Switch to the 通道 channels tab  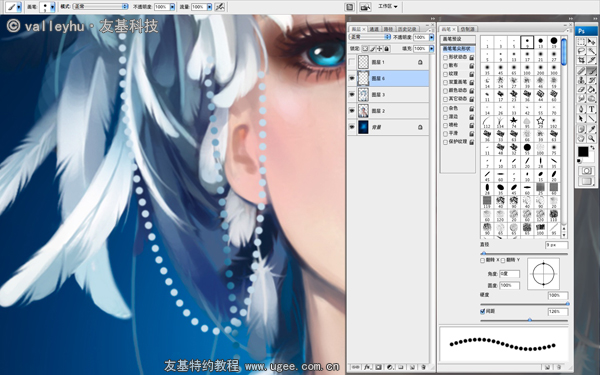click(374, 29)
